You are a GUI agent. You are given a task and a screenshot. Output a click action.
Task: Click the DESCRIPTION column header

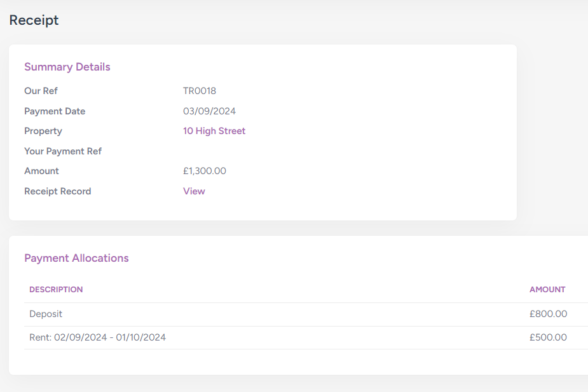coord(56,289)
